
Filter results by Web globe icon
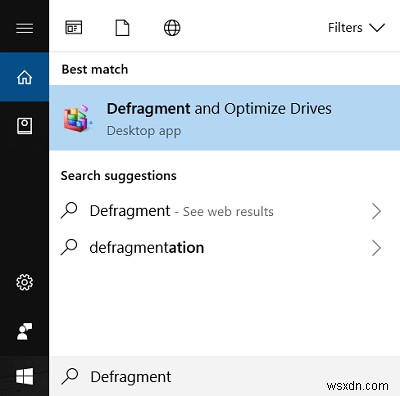tap(172, 28)
